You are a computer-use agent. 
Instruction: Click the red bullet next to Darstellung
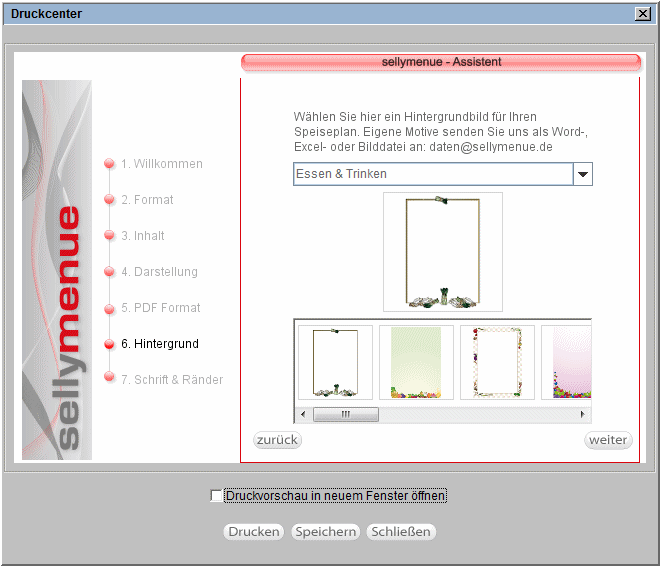tap(109, 272)
